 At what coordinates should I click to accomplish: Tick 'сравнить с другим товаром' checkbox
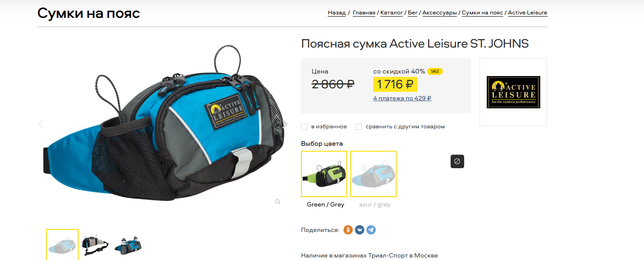point(358,127)
